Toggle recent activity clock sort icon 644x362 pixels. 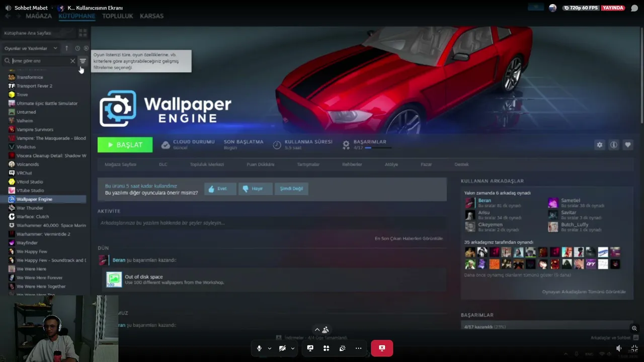(x=77, y=48)
